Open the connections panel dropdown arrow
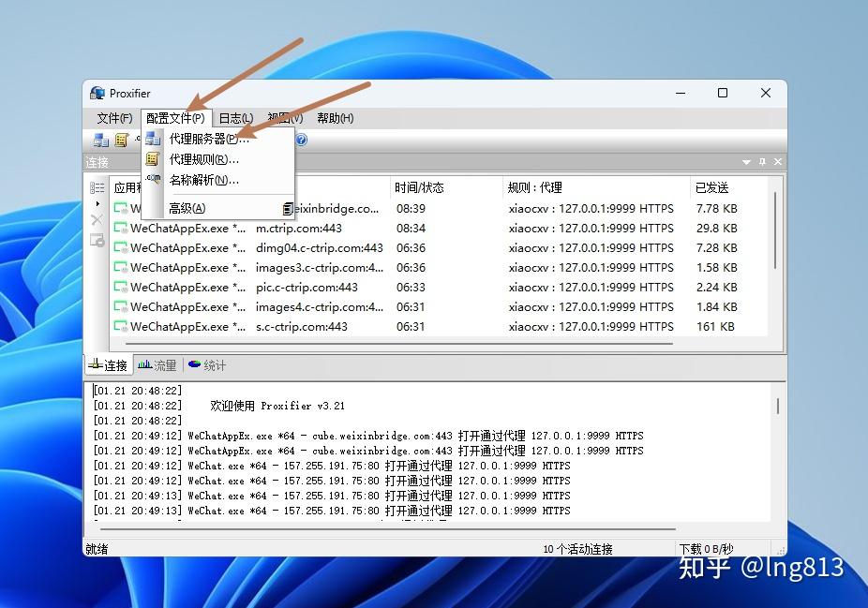Viewport: 868px width, 608px height. (x=746, y=162)
